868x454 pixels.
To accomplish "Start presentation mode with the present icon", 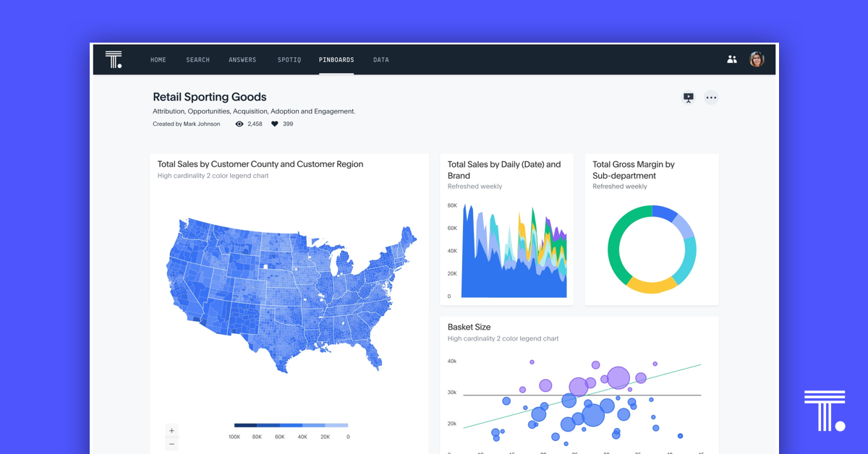I will pyautogui.click(x=688, y=97).
